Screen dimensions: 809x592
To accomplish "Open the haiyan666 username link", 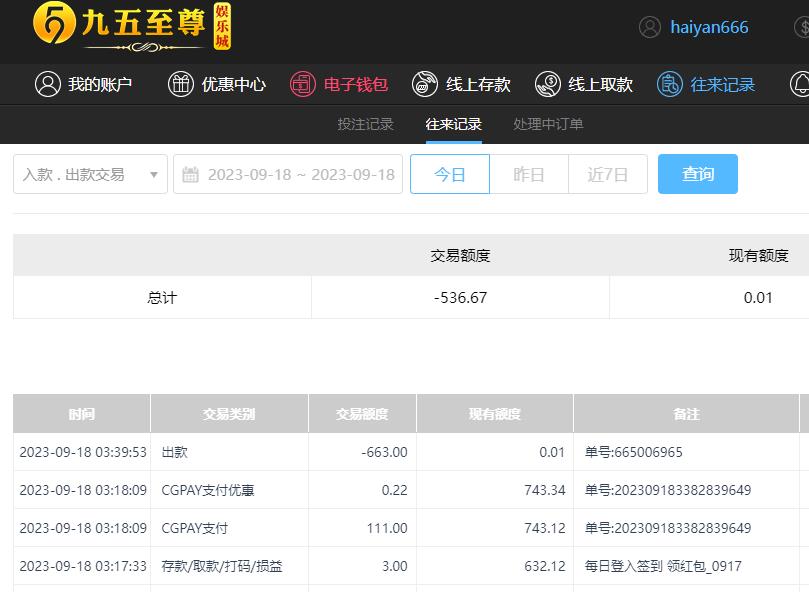I will click(709, 27).
